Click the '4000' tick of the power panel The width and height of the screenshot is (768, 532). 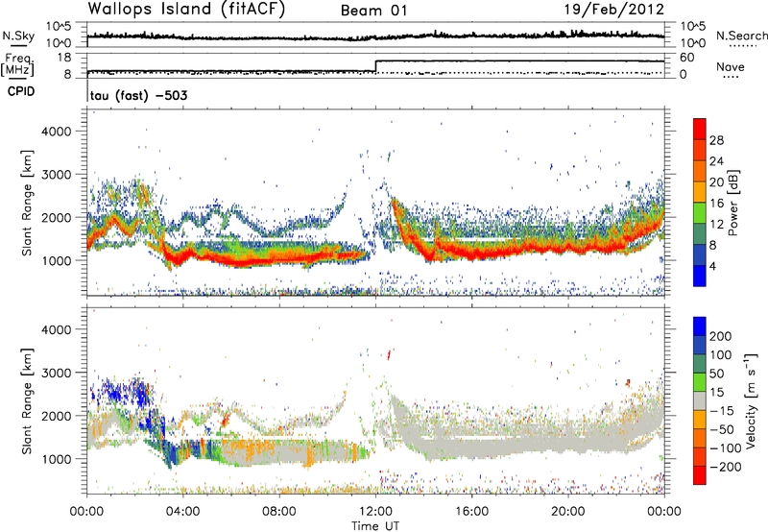[56, 132]
